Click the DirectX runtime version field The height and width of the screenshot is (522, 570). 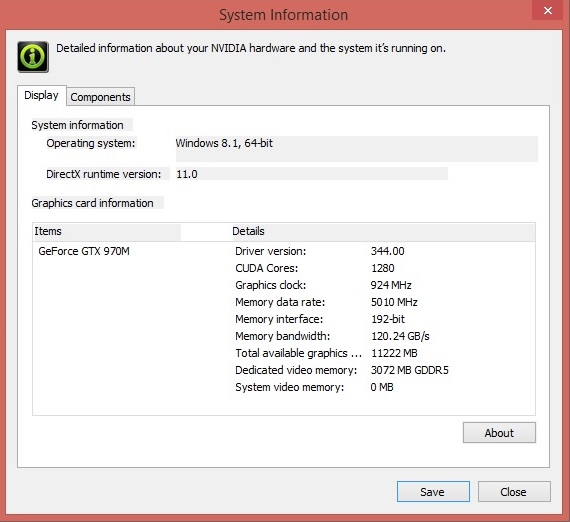(312, 174)
